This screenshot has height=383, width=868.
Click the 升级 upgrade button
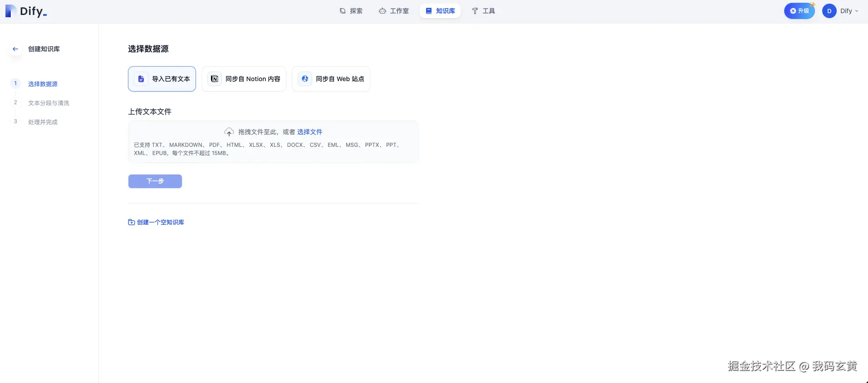[x=799, y=11]
